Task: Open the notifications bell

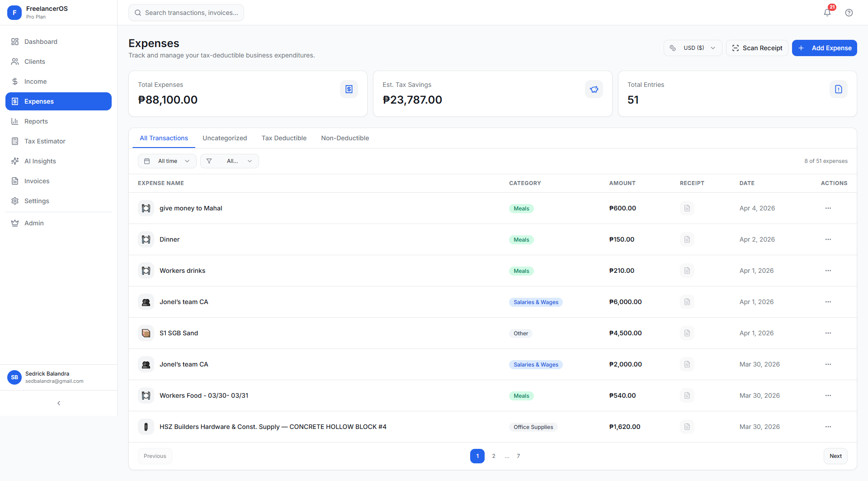Action: pyautogui.click(x=827, y=13)
